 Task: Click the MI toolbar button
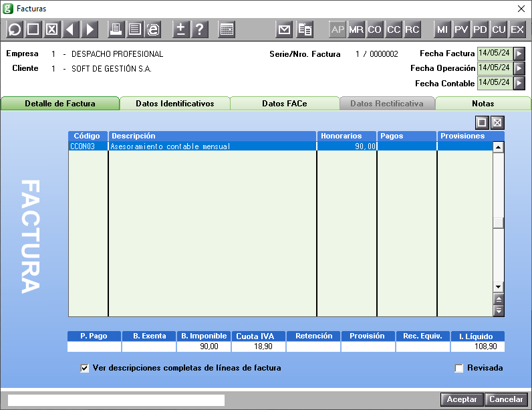click(x=442, y=29)
